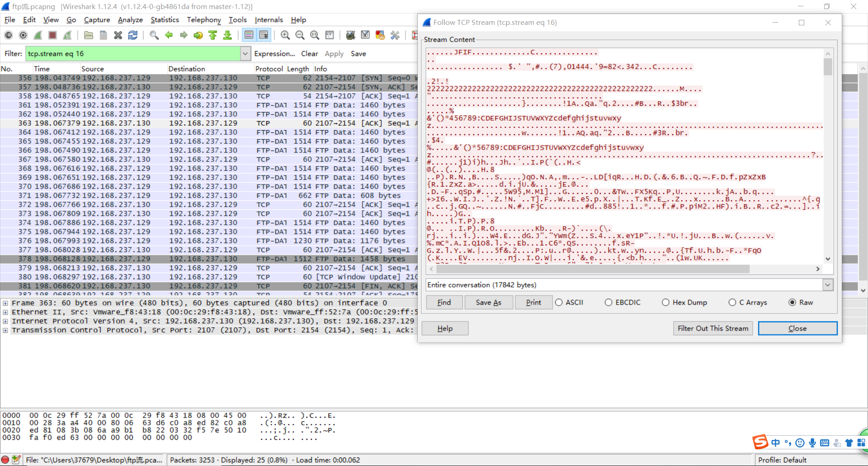Open the File menu
Viewport: 868px width, 466px height.
pos(10,20)
